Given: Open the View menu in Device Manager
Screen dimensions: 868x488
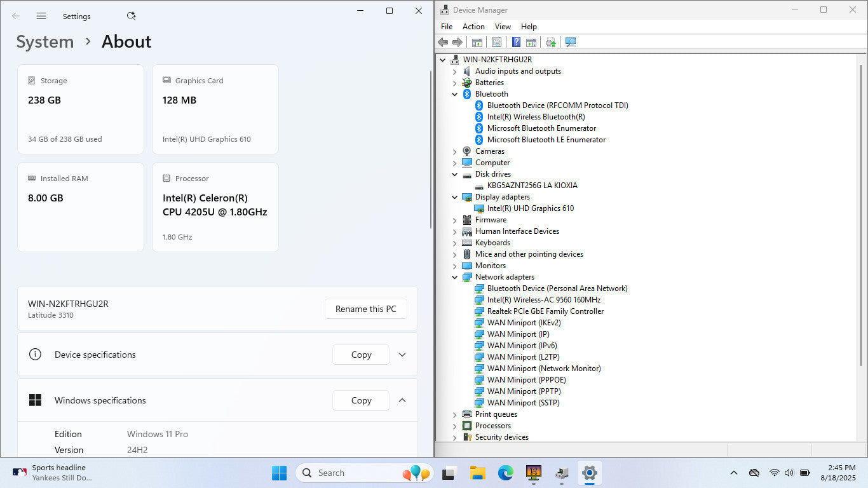Looking at the screenshot, I should point(503,27).
